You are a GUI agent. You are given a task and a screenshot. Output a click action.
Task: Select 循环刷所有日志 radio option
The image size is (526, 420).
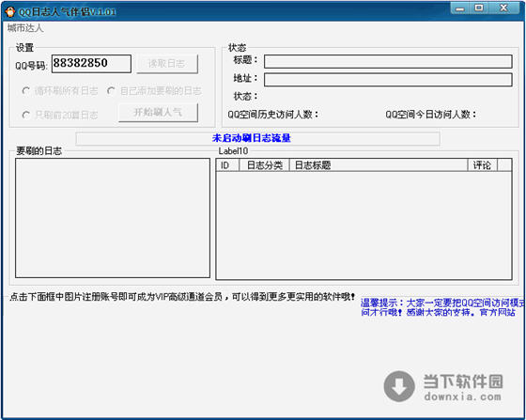[x=60, y=91]
